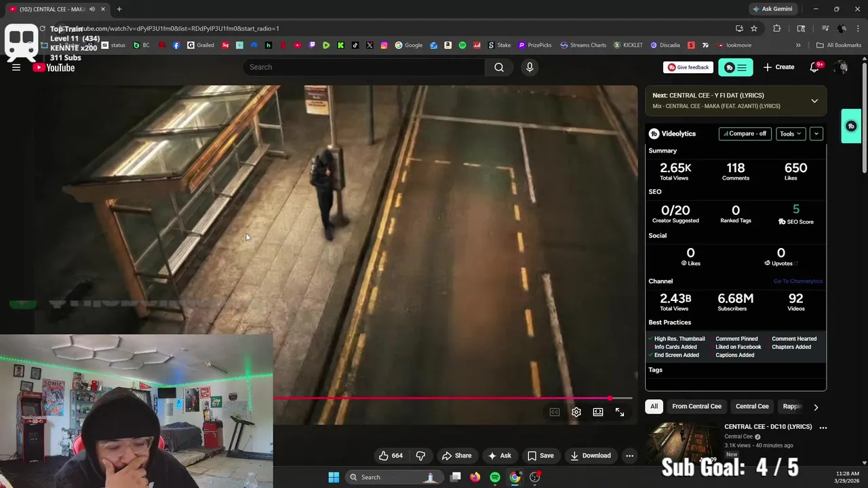The width and height of the screenshot is (868, 488).
Task: Click the Windows Start button
Action: coord(334,477)
